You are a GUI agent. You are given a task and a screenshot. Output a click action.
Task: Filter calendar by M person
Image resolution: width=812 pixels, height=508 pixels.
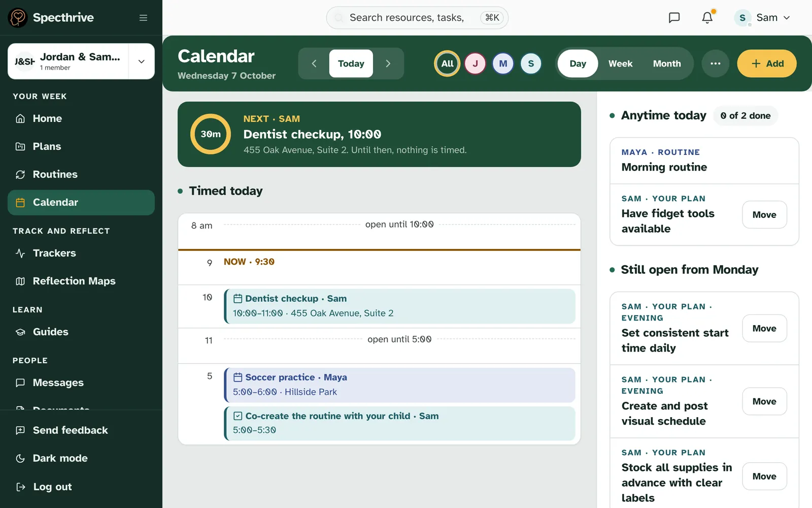503,63
